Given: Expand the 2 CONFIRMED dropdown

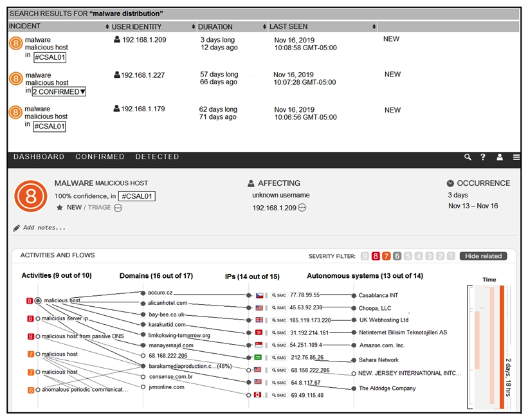Looking at the screenshot, I should click(x=59, y=91).
